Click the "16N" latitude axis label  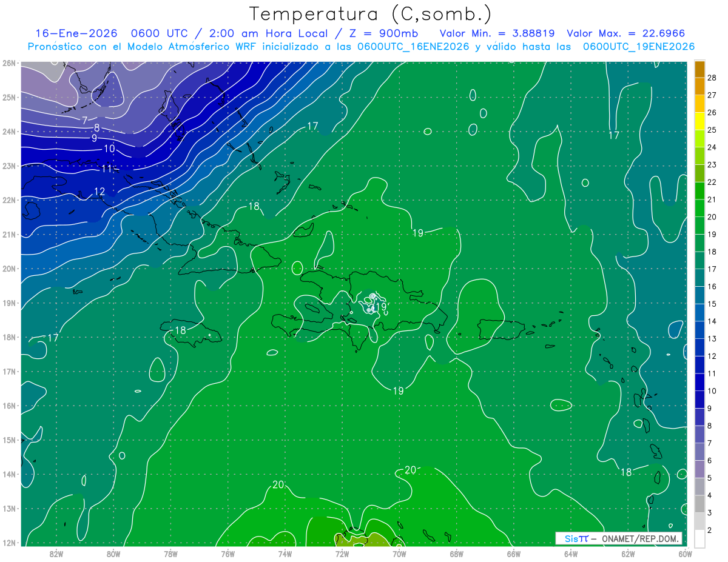click(9, 406)
